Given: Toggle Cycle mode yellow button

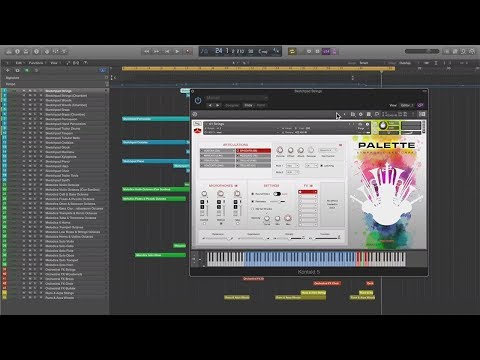Looking at the screenshot, I should point(292,51).
